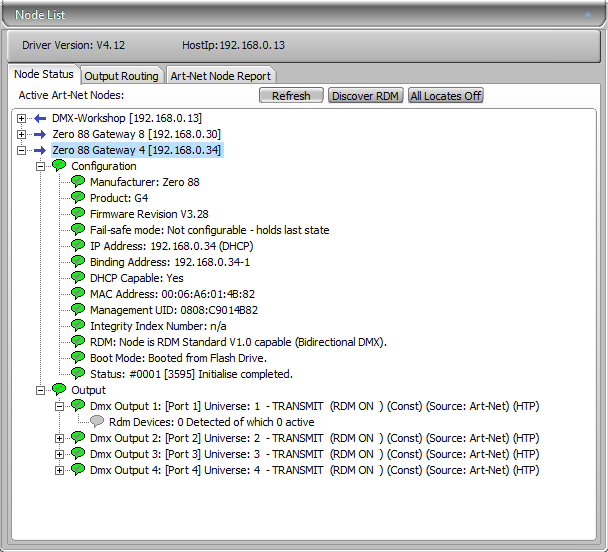Click the green bubble icon beside Binding Address
Image resolution: width=608 pixels, height=552 pixels.
tap(78, 261)
